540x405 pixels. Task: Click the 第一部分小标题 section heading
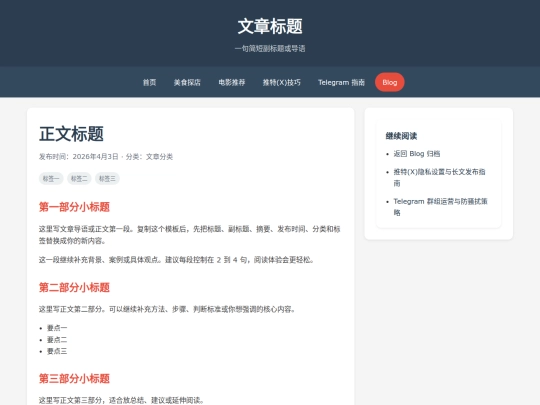point(74,207)
